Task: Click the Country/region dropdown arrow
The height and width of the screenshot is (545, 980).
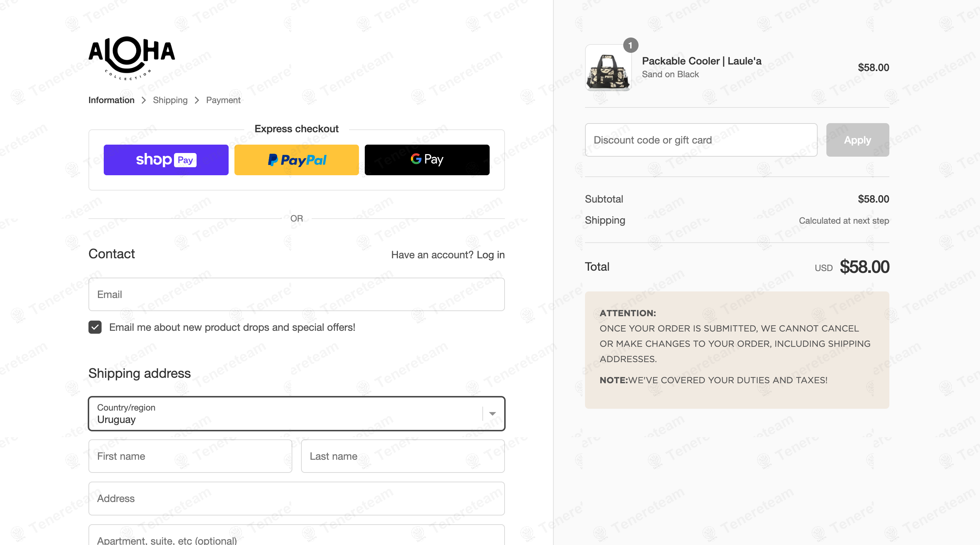Action: coord(492,414)
